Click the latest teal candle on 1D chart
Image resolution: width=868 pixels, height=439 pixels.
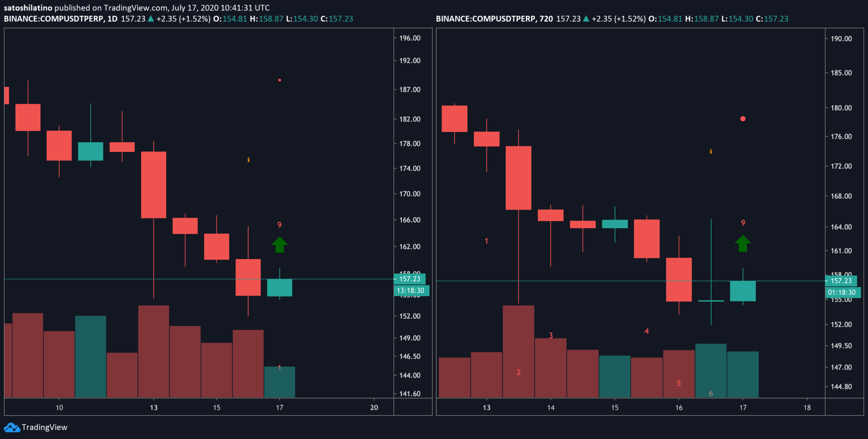pyautogui.click(x=280, y=288)
